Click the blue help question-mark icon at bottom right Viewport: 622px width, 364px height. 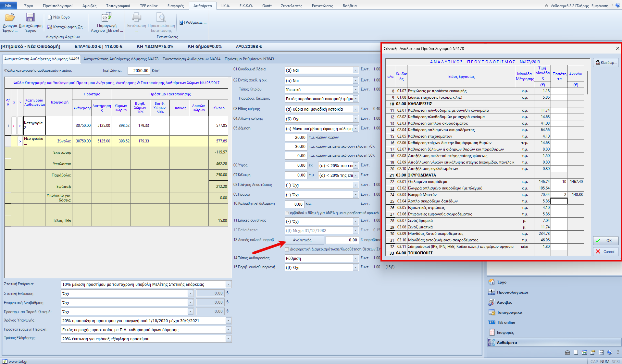(x=610, y=352)
